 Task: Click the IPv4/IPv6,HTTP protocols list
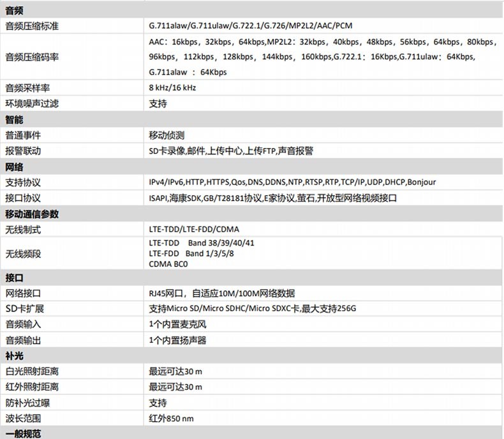tap(292, 182)
